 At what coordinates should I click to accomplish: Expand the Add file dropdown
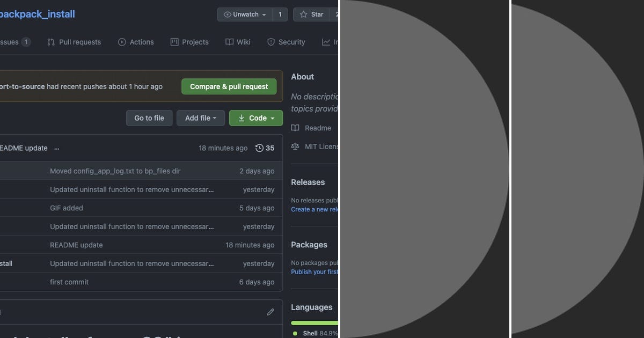tap(200, 118)
